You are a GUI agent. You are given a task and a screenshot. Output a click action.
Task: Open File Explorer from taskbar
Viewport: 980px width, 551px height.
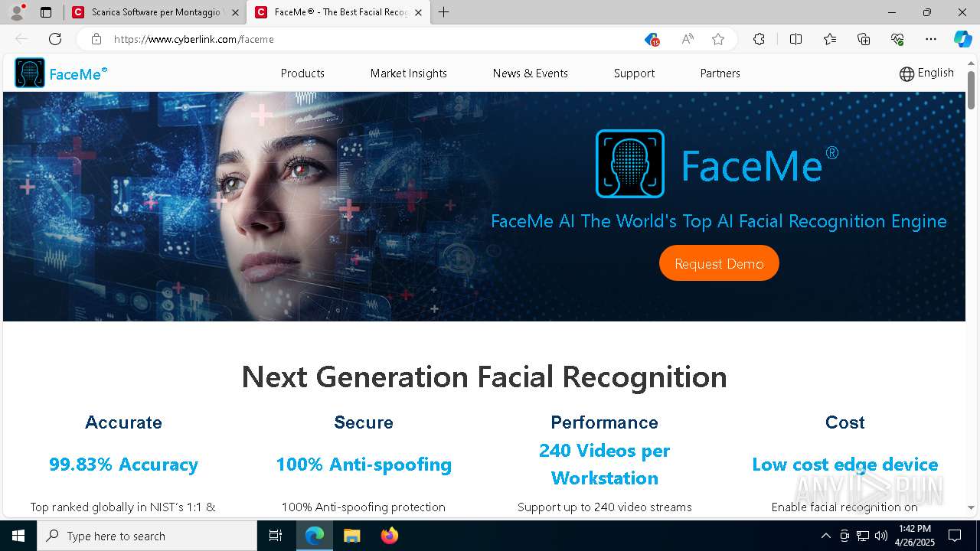point(351,536)
